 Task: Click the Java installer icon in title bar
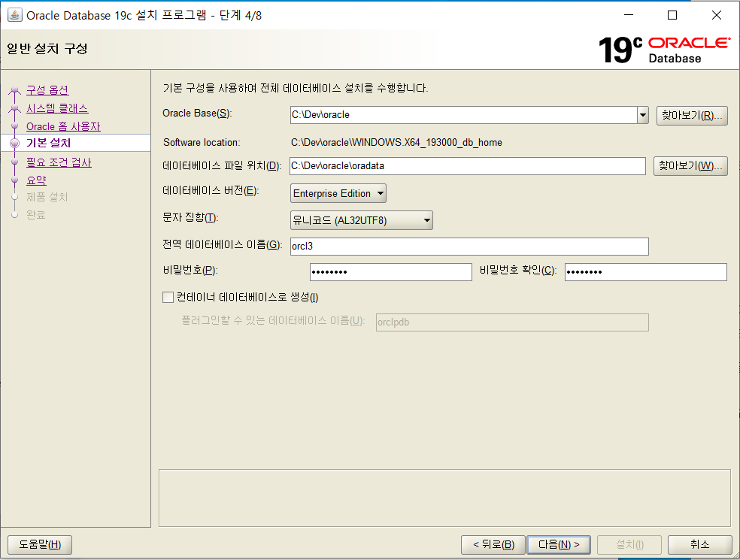[x=14, y=15]
